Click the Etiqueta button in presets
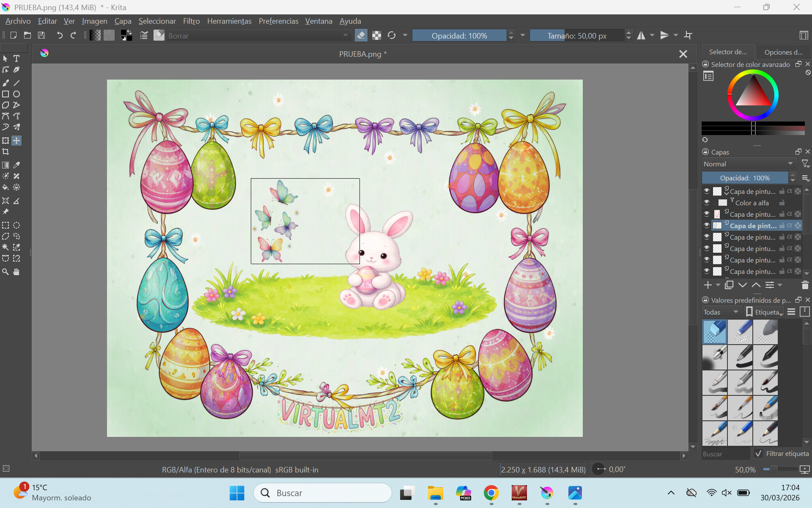 [764, 312]
